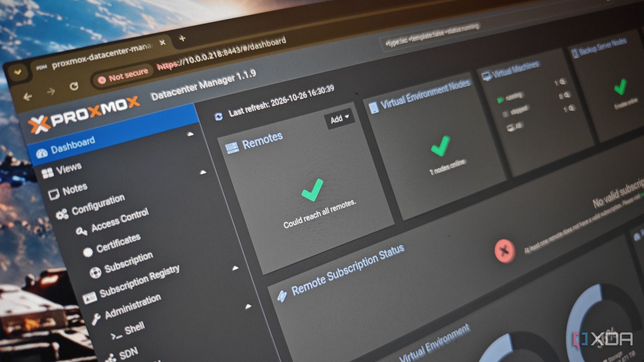The height and width of the screenshot is (362, 644).
Task: Open the tab list chevron button
Action: (17, 72)
